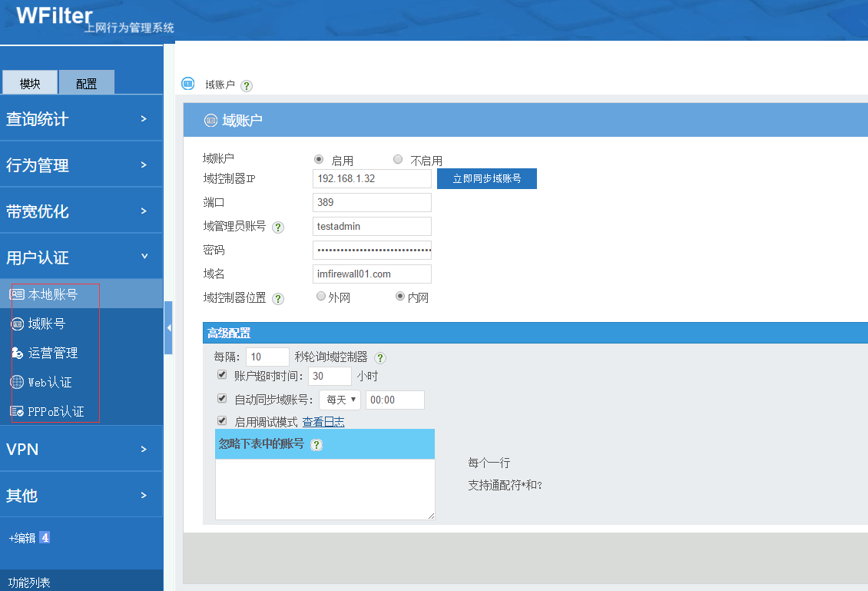This screenshot has height=591, width=868.
Task: Click the Web认证 globe icon
Action: pyautogui.click(x=17, y=382)
